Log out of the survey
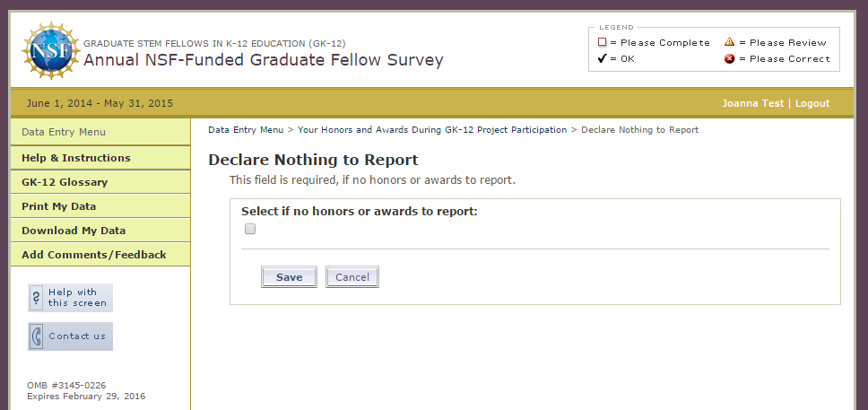 tap(812, 103)
